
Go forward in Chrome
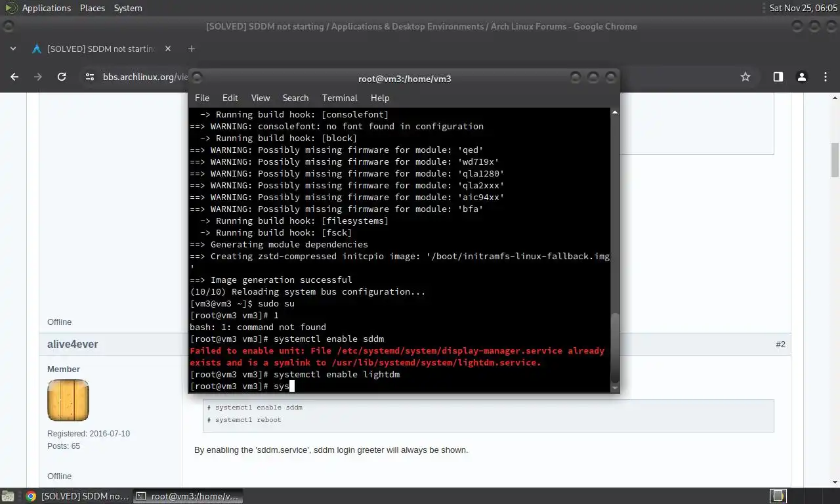[x=38, y=77]
